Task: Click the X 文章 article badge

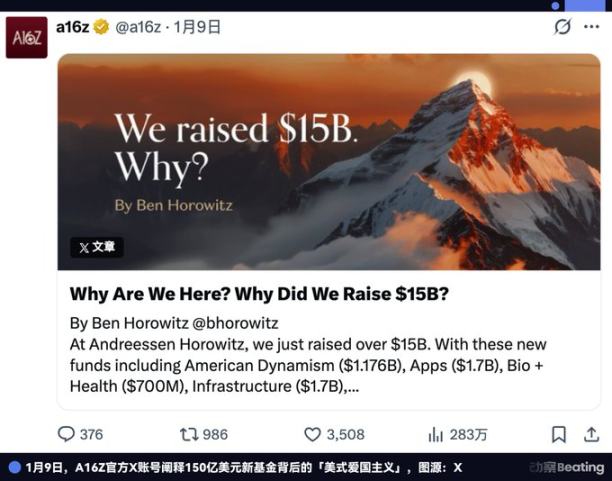Action: coord(97,247)
